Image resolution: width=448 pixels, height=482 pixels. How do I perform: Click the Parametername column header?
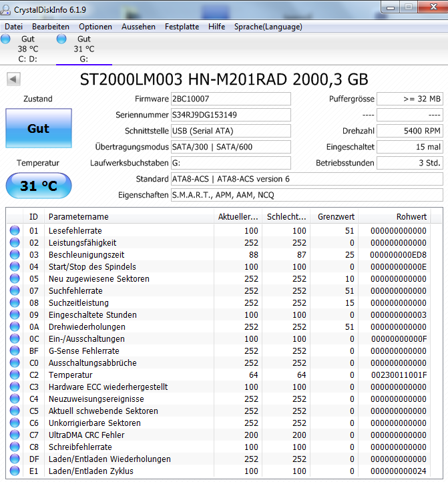point(129,217)
